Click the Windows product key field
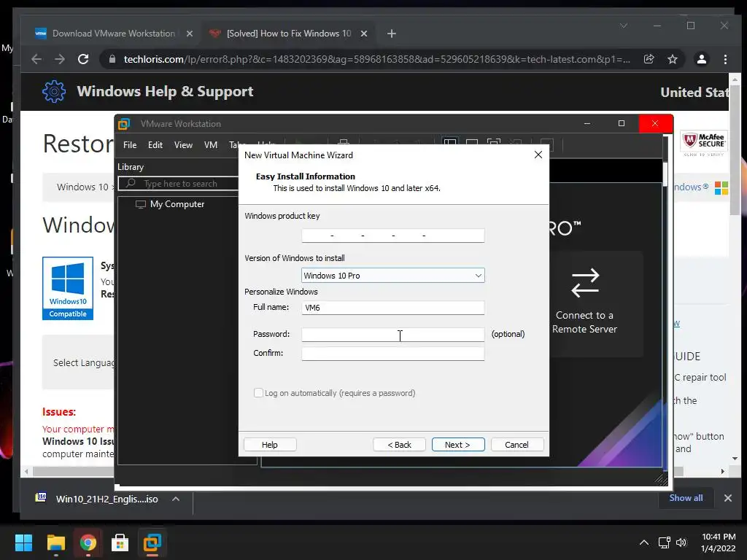747x560 pixels. click(x=393, y=236)
